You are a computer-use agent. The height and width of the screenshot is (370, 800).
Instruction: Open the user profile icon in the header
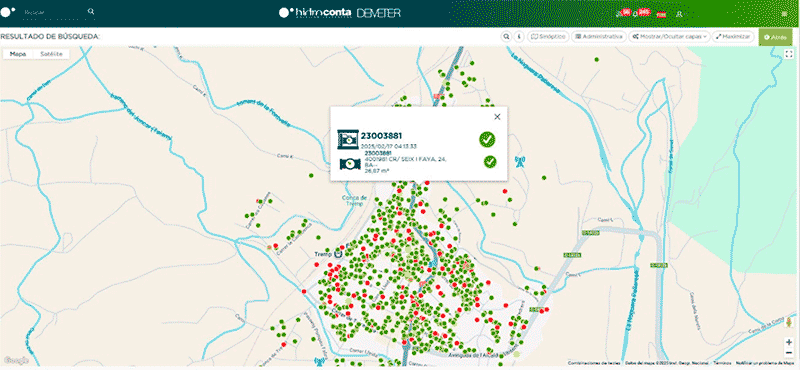pyautogui.click(x=679, y=14)
